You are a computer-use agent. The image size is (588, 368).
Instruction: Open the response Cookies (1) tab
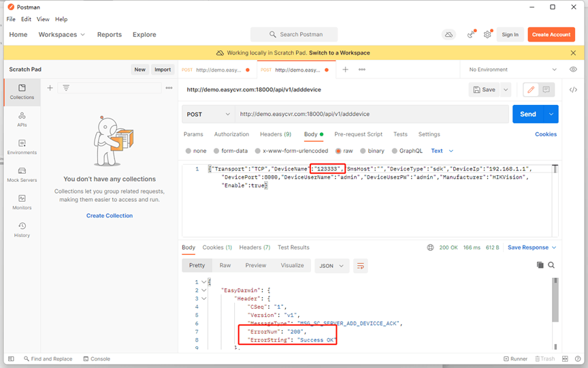pyautogui.click(x=217, y=247)
